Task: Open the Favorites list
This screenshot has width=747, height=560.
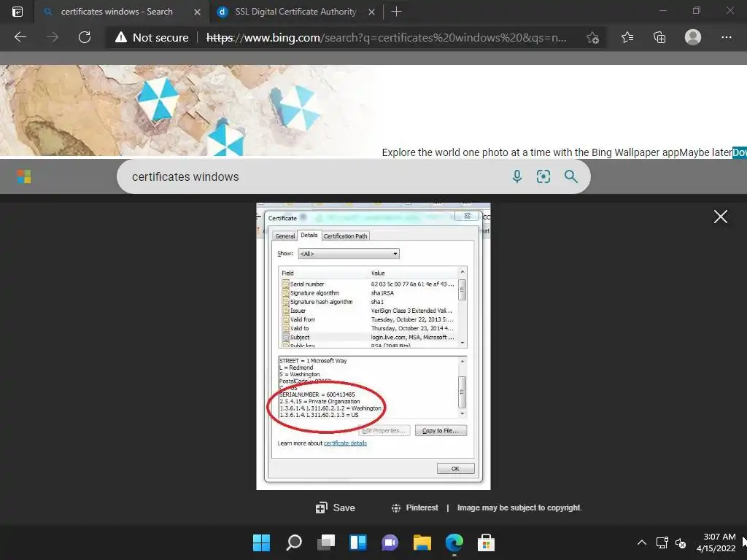Action: pyautogui.click(x=627, y=37)
